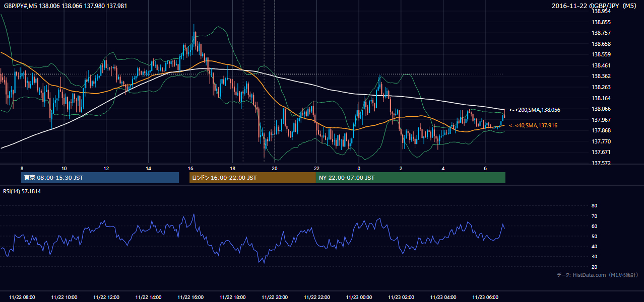Screen dimensions: 644x302
Task: Click the 11/23 06:00 time axis label
Action: tap(485, 297)
